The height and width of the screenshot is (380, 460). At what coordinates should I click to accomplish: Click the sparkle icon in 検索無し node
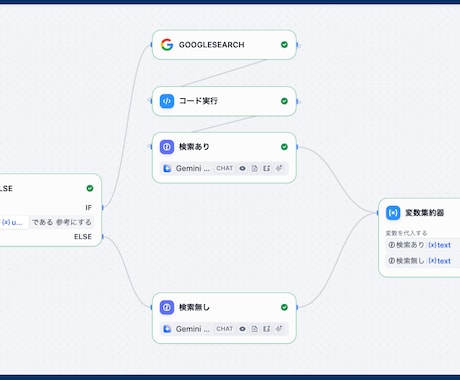pos(279,329)
